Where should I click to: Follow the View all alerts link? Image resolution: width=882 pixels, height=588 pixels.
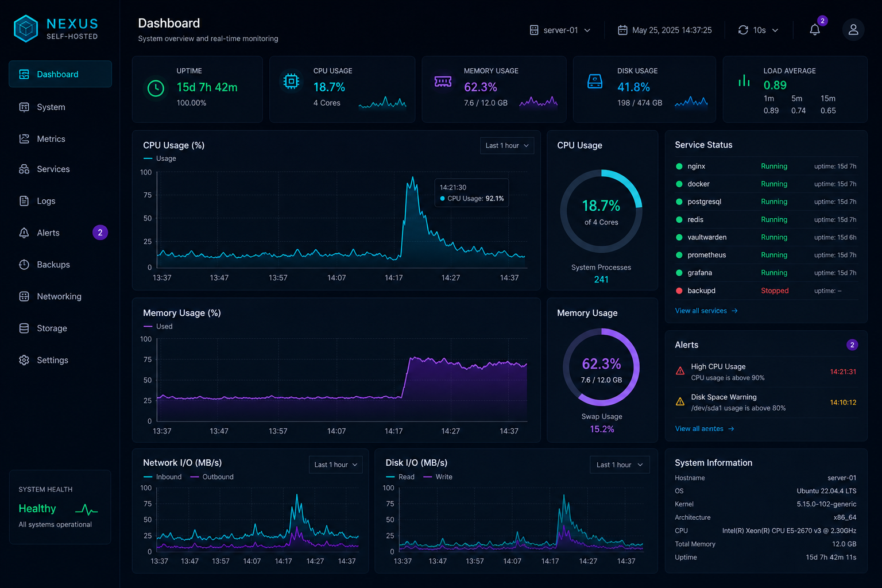tap(705, 428)
